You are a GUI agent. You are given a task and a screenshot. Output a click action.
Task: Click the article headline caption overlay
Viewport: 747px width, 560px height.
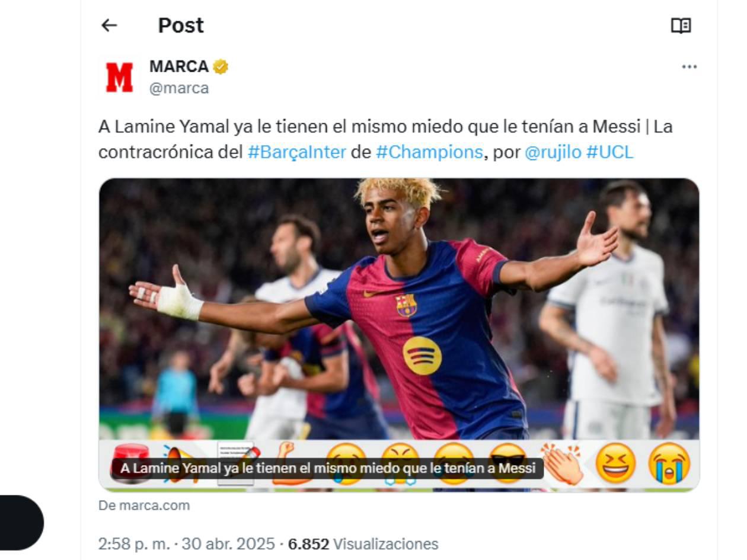pos(328,468)
